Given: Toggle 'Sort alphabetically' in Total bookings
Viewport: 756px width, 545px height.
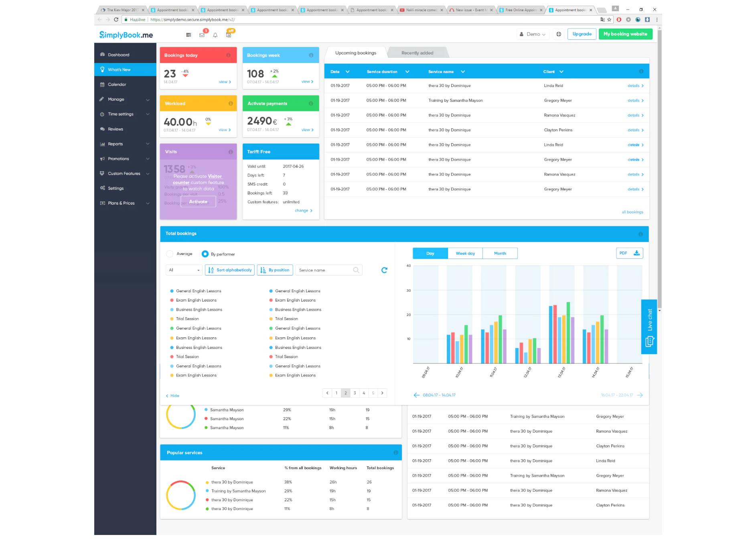Looking at the screenshot, I should point(229,270).
